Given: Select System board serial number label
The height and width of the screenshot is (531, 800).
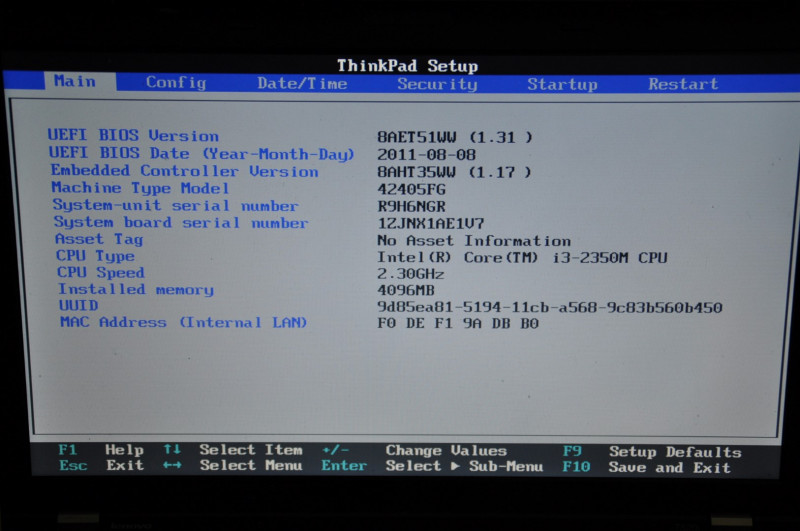Looking at the screenshot, I should click(181, 222).
